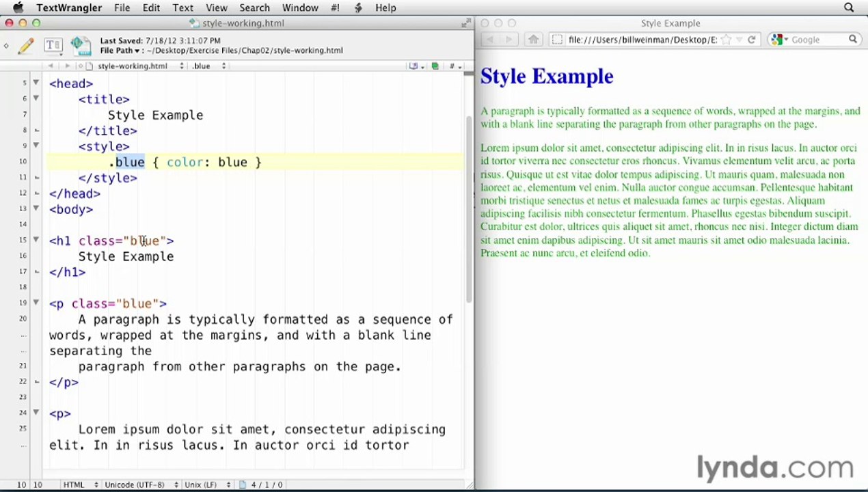Open the File menu

click(122, 8)
